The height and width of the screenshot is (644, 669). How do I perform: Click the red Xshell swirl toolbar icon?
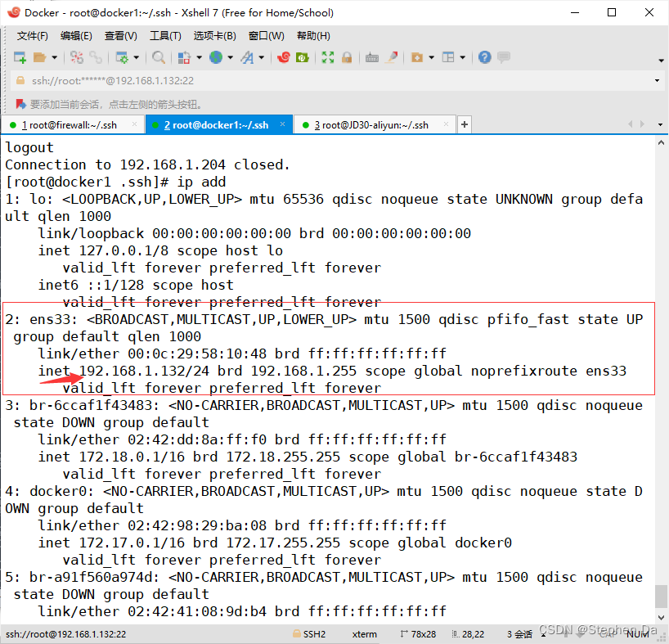coord(283,57)
